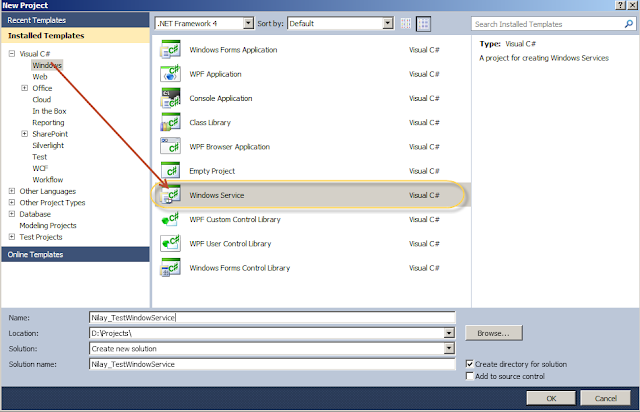The image size is (640, 412).
Task: Click the Console Application template icon
Action: click(x=171, y=98)
